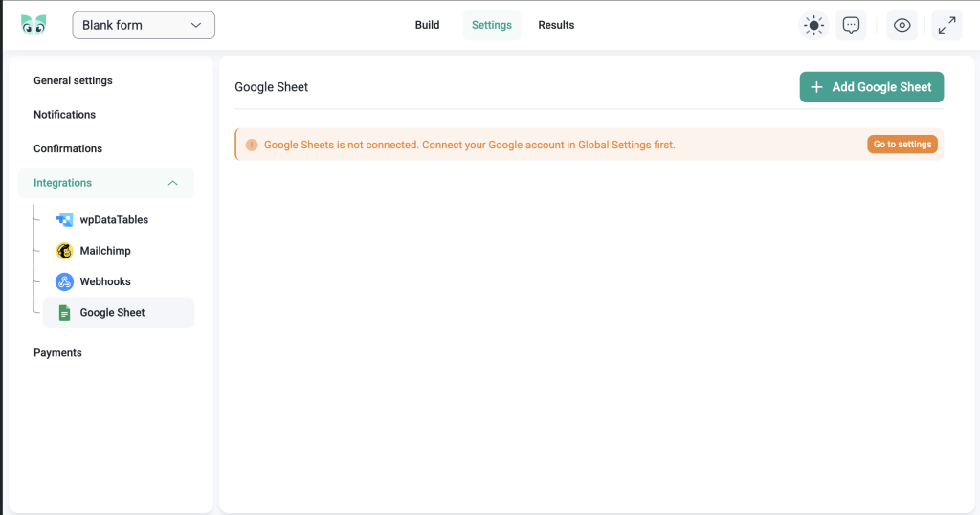The image size is (980, 515).
Task: Click the Mailchimp monkey icon
Action: coord(64,251)
